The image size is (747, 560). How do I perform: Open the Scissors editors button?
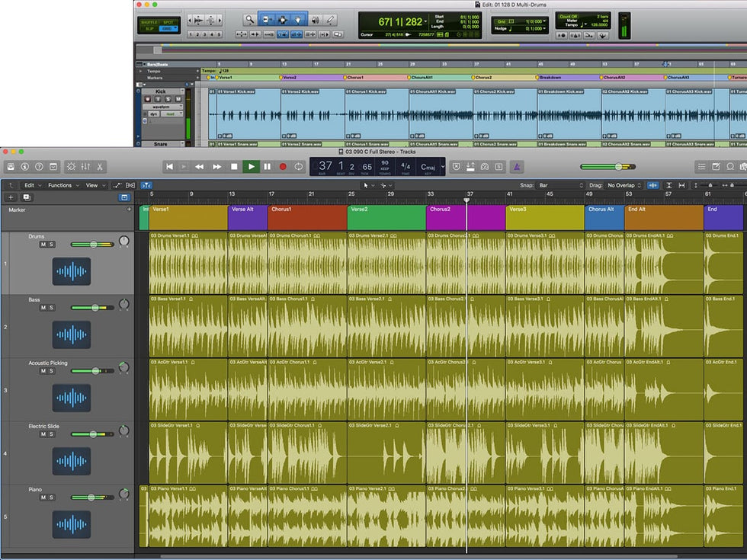pyautogui.click(x=100, y=166)
